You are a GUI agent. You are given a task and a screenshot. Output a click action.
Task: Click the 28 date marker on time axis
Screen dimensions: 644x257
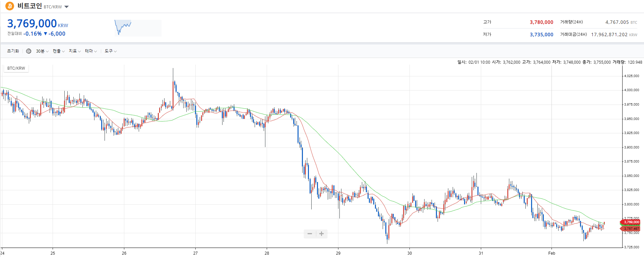click(x=267, y=253)
